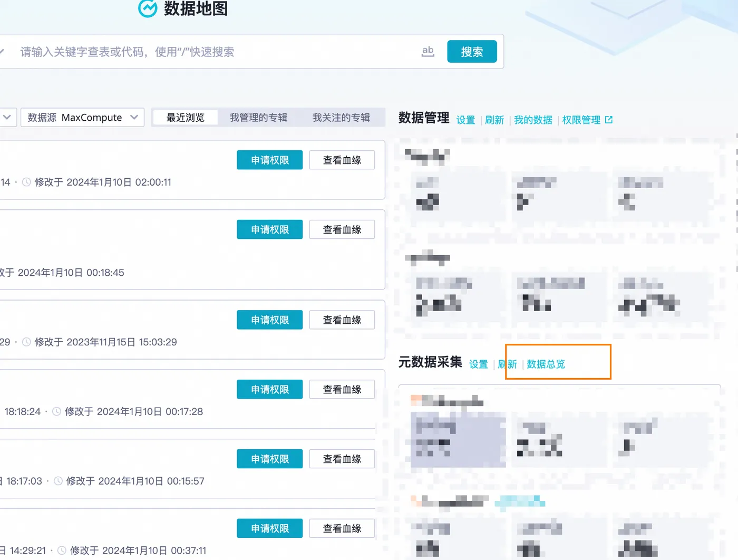
Task: Click 申请权限 for entry modified 00:37:11
Action: tap(270, 528)
